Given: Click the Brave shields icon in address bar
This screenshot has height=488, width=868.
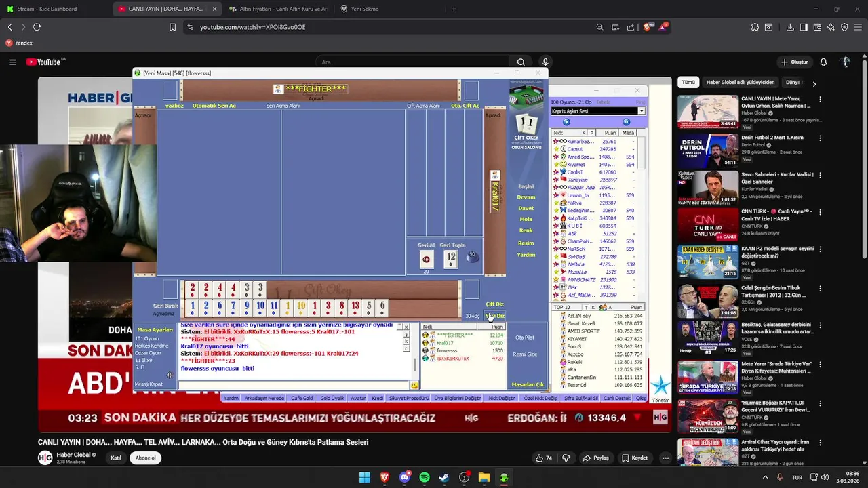Looking at the screenshot, I should pos(648,27).
